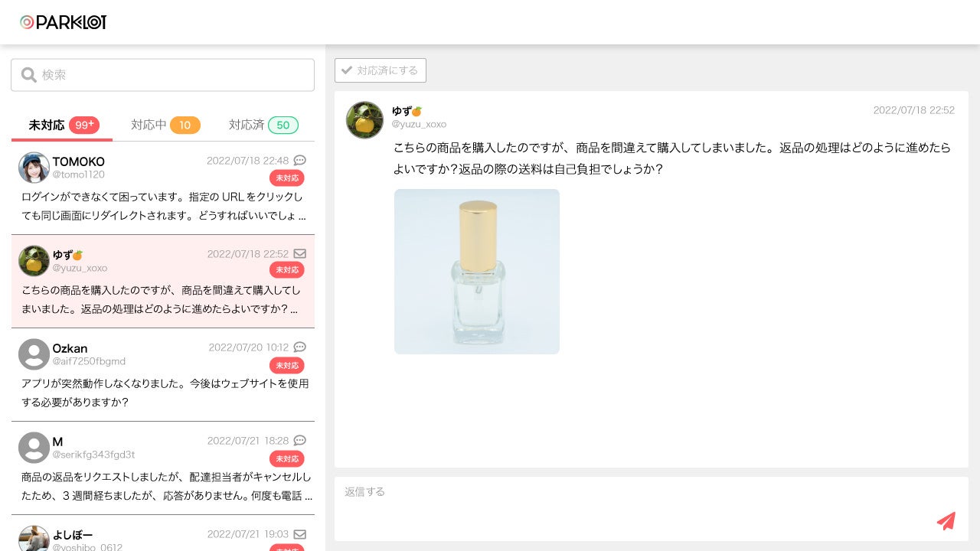Click the envelope icon on よしぼー's entry
The height and width of the screenshot is (551, 980).
300,534
